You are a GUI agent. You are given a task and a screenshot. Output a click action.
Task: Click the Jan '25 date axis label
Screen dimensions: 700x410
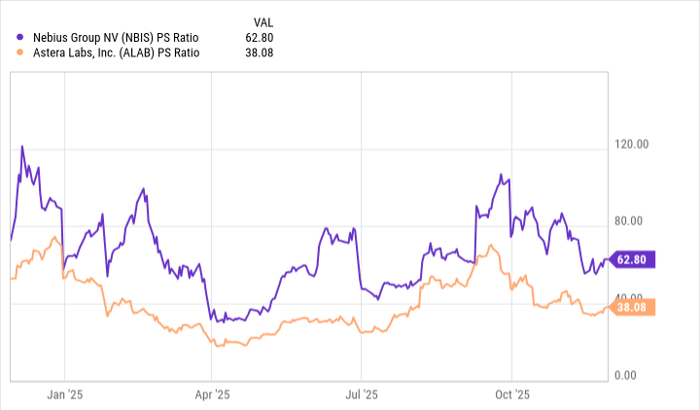pyautogui.click(x=64, y=393)
